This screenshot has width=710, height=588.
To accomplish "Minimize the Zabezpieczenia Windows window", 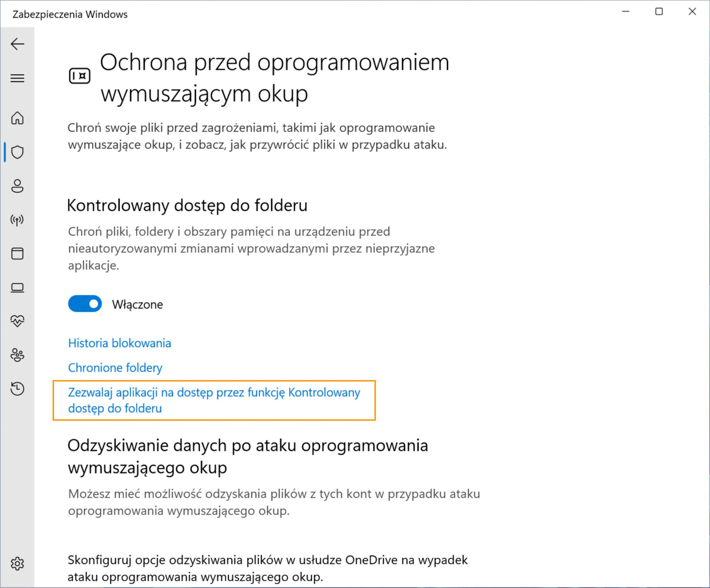I will tap(626, 12).
